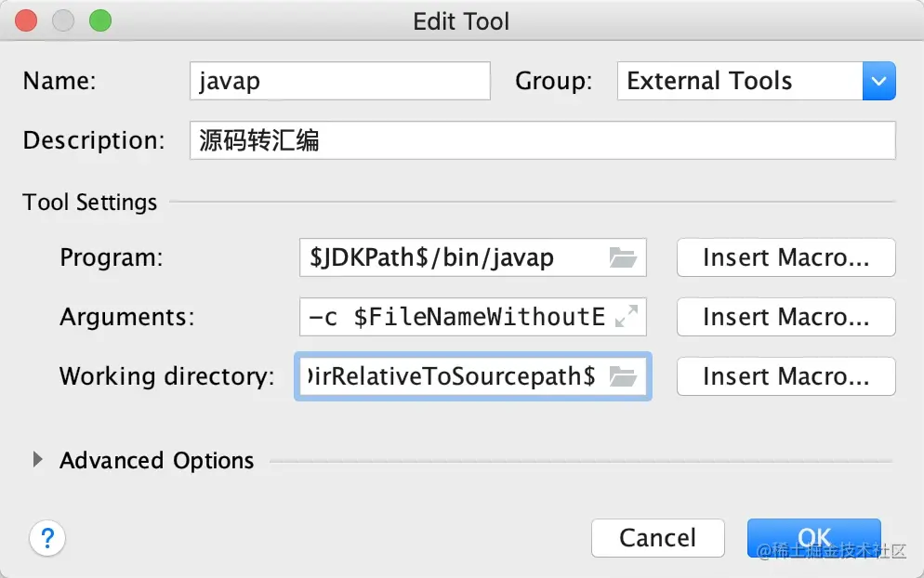Screen dimensions: 924x578
Task: Browse for program using the folder icon
Action: tap(623, 258)
